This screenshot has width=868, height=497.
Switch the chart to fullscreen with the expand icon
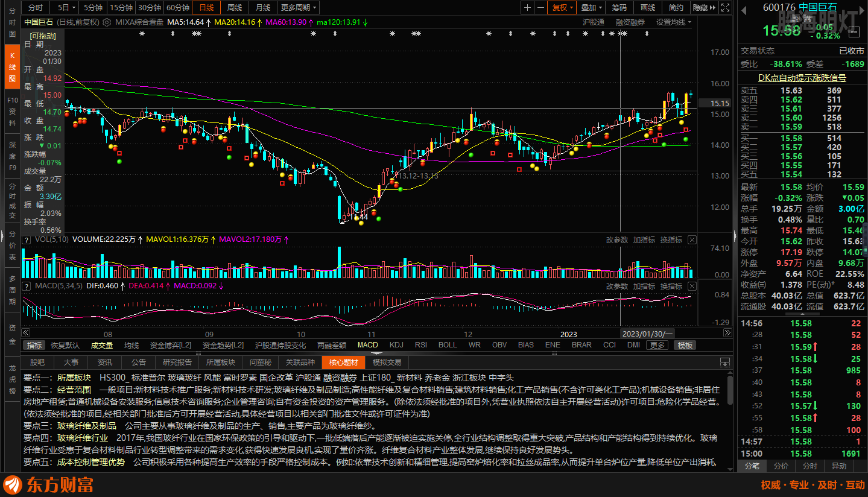pos(726,8)
